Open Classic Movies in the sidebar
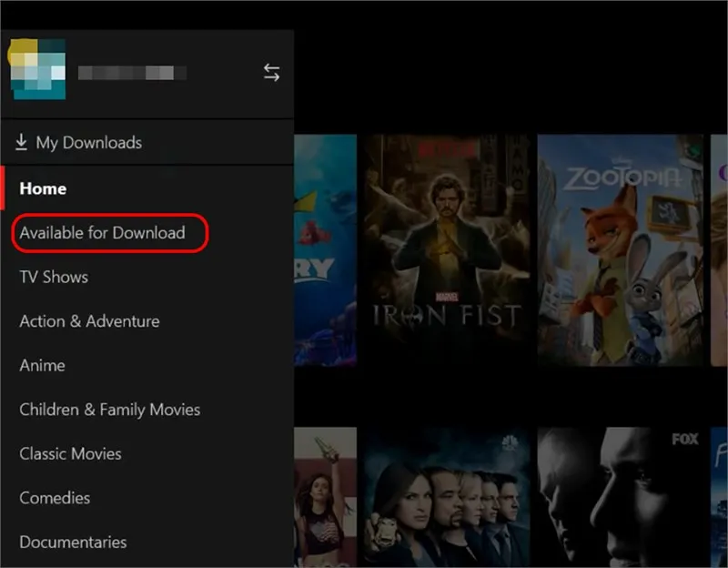 point(70,453)
